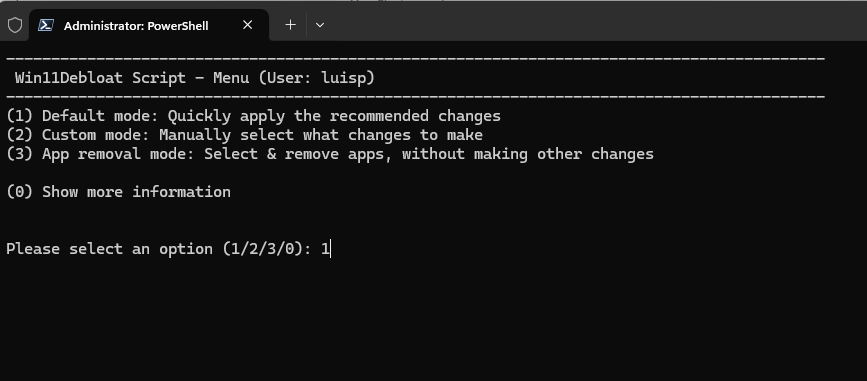Click the Win11Debloat Script Menu heading
The width and height of the screenshot is (867, 381).
(195, 78)
